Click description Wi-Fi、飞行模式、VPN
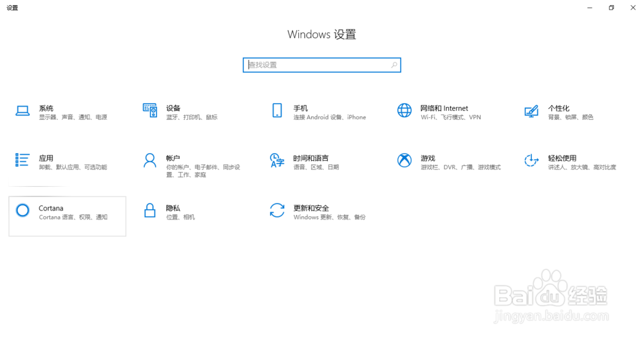This screenshot has width=644, height=338. (x=451, y=117)
